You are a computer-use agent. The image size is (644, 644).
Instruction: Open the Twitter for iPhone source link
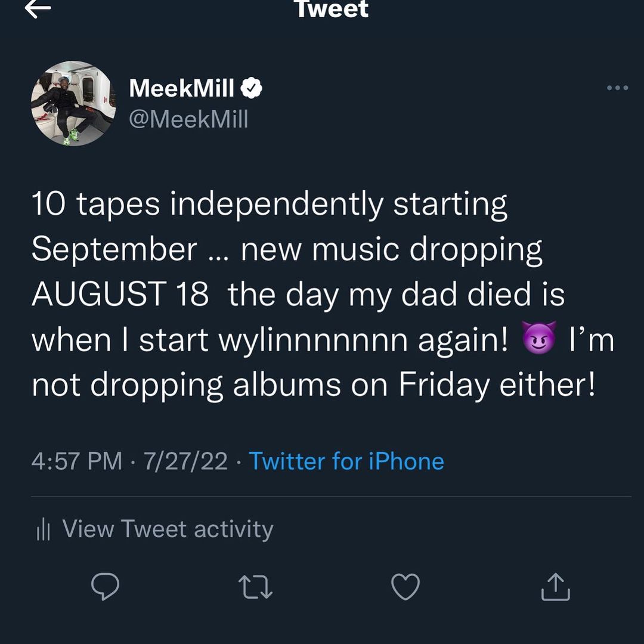click(346, 462)
